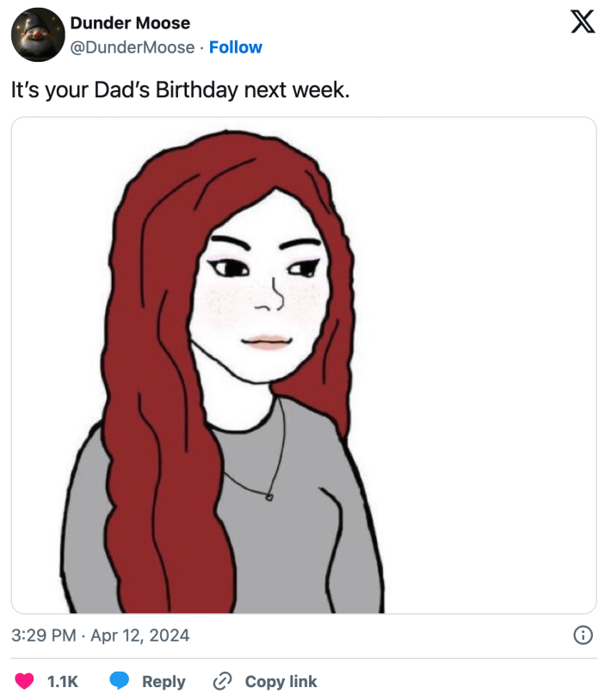
Task: Click the Reply label
Action: pos(164,681)
